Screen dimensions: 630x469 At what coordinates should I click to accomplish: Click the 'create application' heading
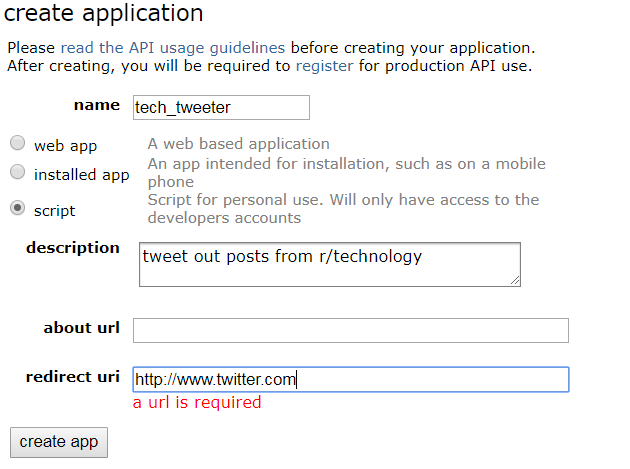pyautogui.click(x=104, y=14)
